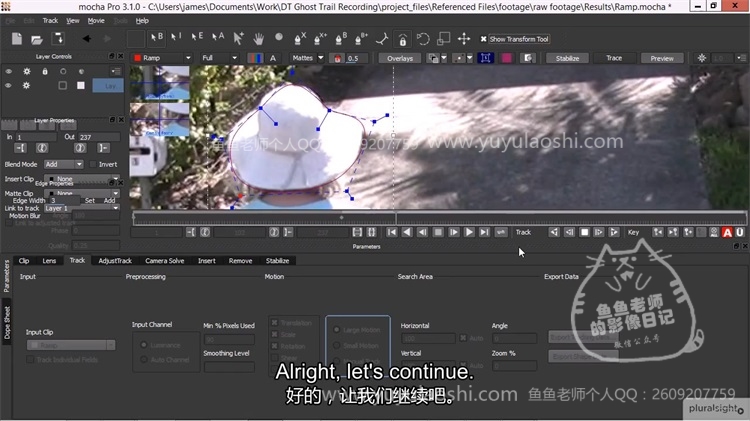
Task: Go to the first frame
Action: click(x=392, y=233)
